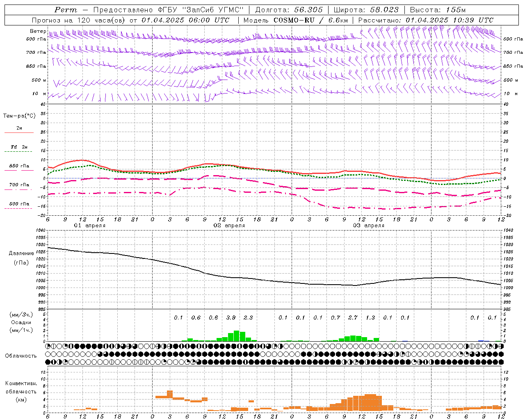This screenshot has height=420, width=525.
Task: Click the '1.3' three-hour precipitation value
Action: tap(370, 317)
